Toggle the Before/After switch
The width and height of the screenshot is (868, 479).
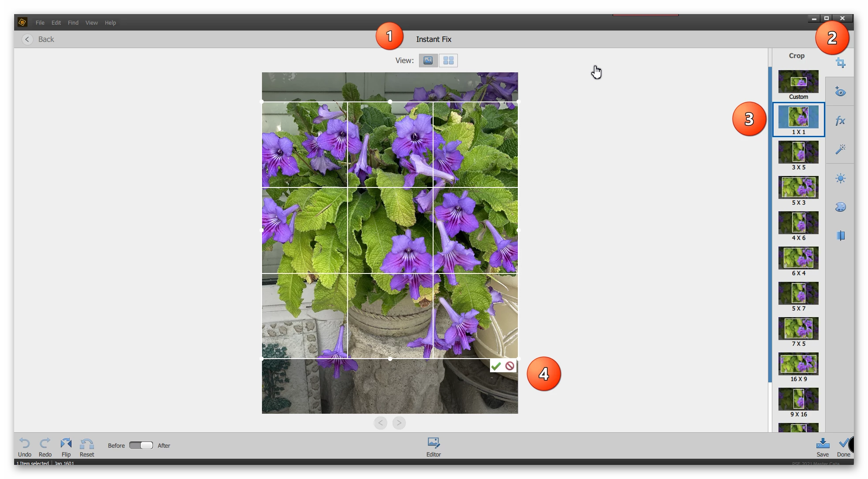(x=141, y=445)
